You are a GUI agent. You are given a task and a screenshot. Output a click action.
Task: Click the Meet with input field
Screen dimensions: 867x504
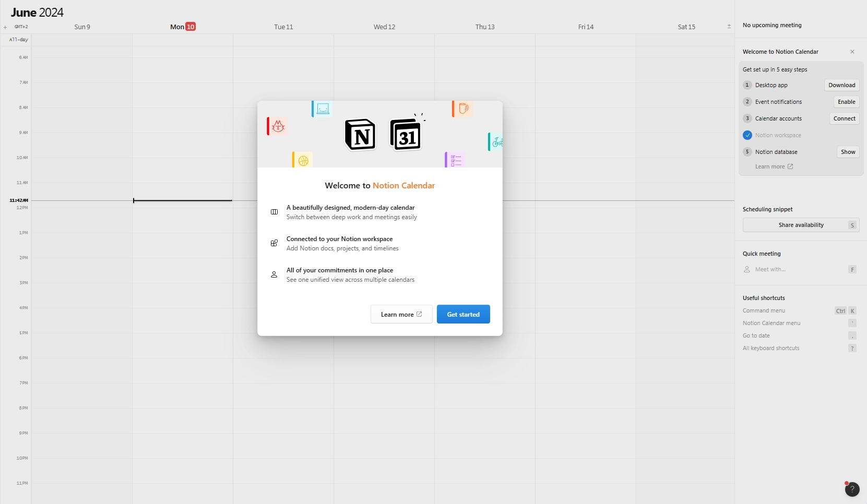(x=801, y=269)
